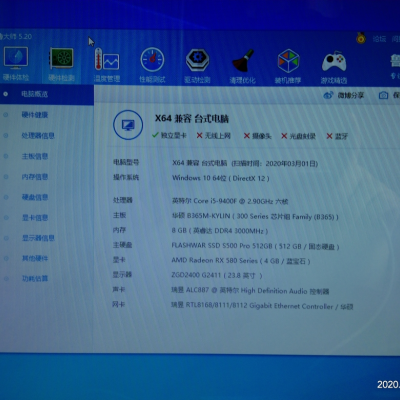The image size is (400, 400).
Task: Open 处理器信息 in the sidebar
Action: tap(38, 136)
